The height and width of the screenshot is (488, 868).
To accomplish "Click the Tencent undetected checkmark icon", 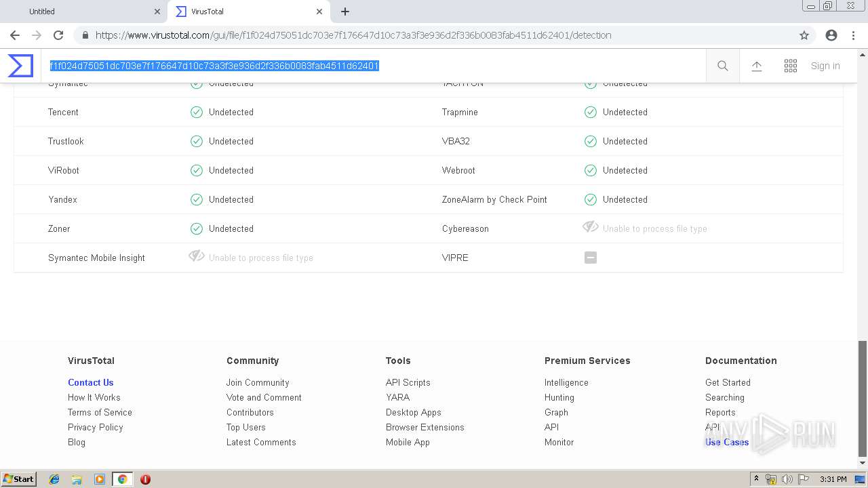I will click(197, 112).
